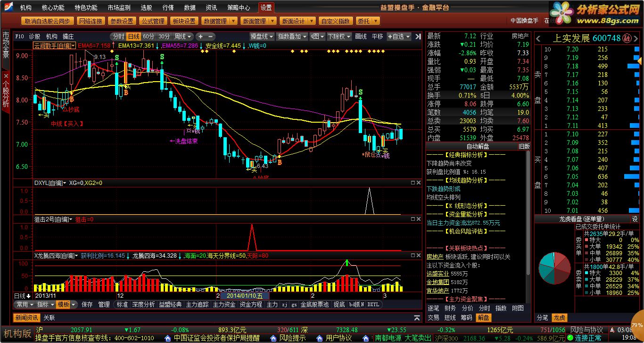Click the X close mark on the 个股分析 sidebar
Screen dimensions: 644x343
(x=6, y=75)
